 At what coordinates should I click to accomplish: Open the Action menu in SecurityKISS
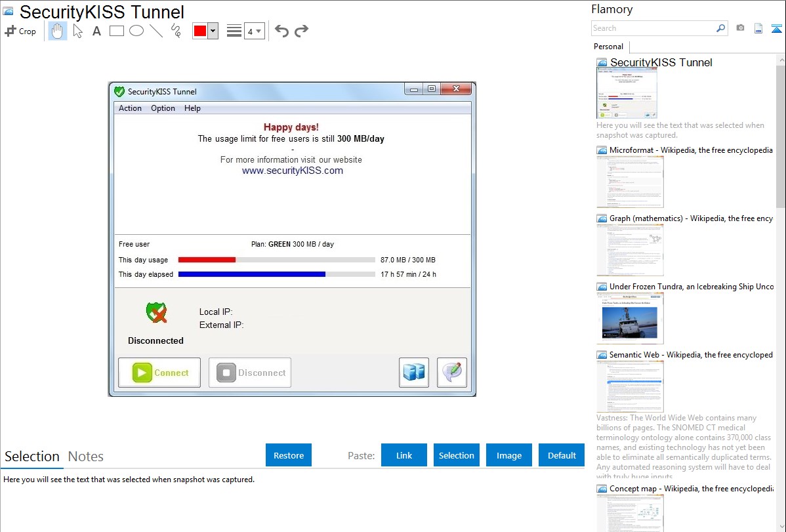pyautogui.click(x=130, y=108)
